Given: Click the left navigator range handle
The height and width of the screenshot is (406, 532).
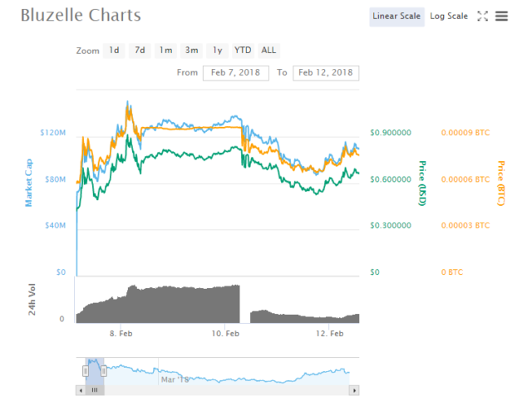Looking at the screenshot, I should (x=86, y=371).
